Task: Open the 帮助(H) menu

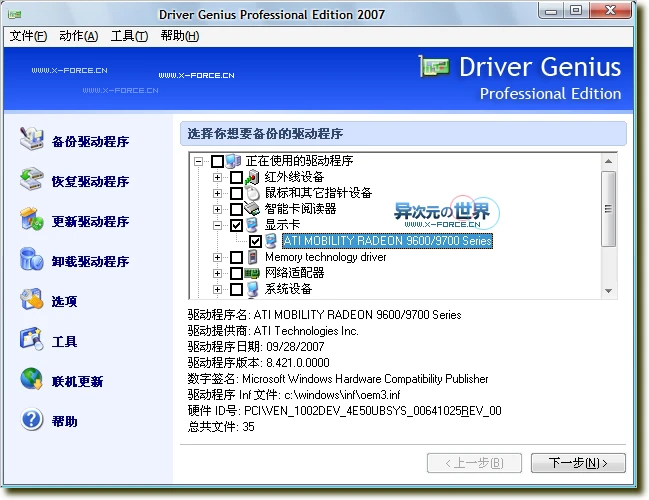Action: 180,36
